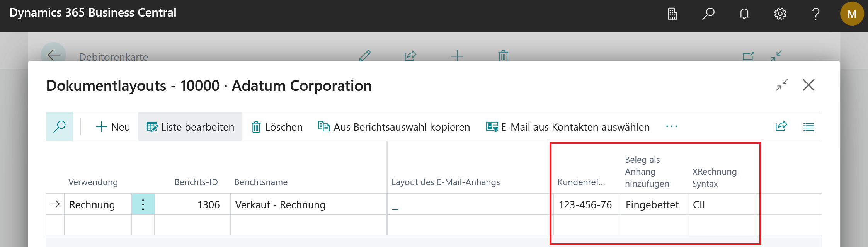The height and width of the screenshot is (247, 868).
Task: Shrink the Dokumentlayouts dialog with the arrows icon
Action: point(782,85)
